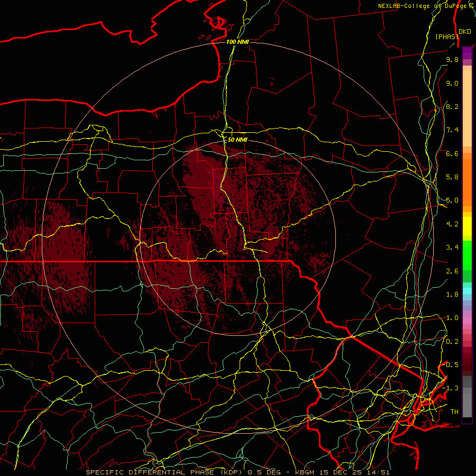476x476 pixels.
Task: Click the 14:51 timestamp in caption
Action: [x=378, y=472]
